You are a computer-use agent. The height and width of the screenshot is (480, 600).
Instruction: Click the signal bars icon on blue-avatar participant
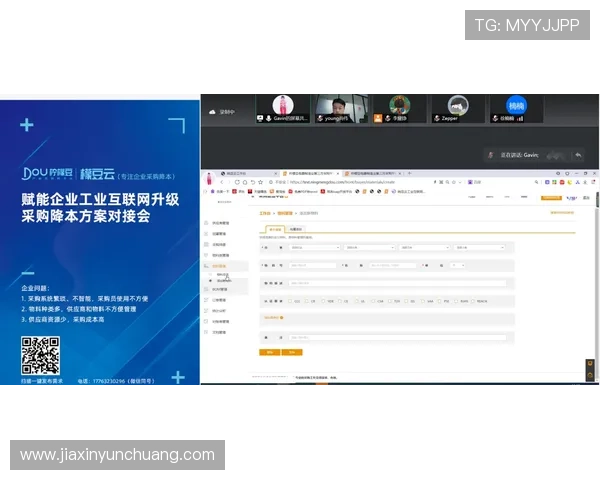(520, 119)
